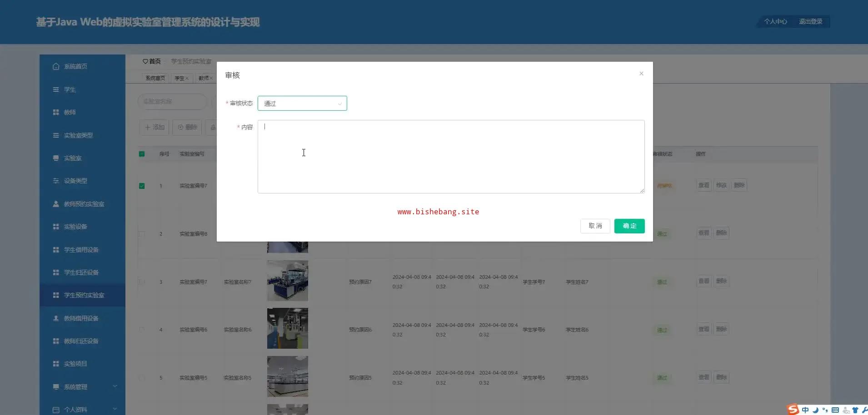Click 个人中心 in the header
868x415 pixels.
(x=775, y=21)
